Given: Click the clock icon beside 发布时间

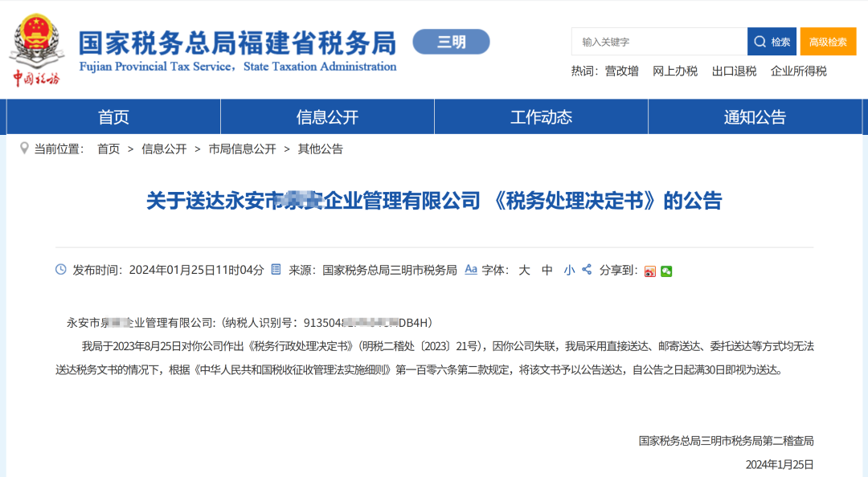Looking at the screenshot, I should pyautogui.click(x=61, y=270).
